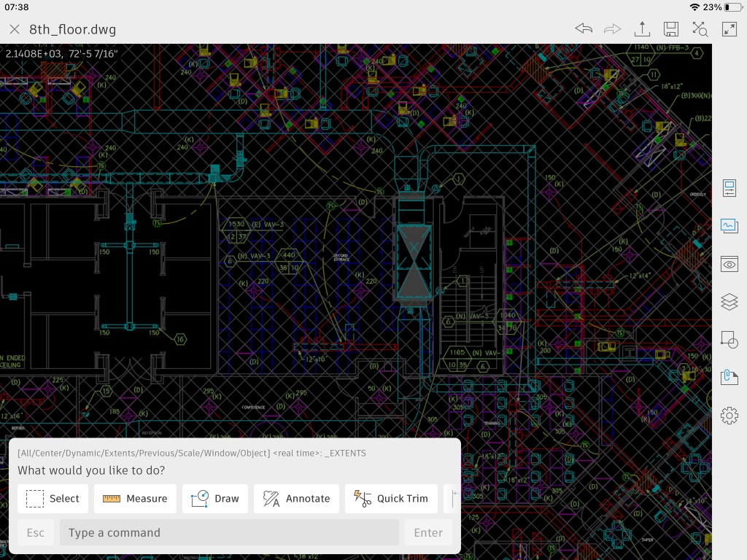Image resolution: width=747 pixels, height=560 pixels.
Task: Tap the zoom extents icon
Action: [x=700, y=29]
